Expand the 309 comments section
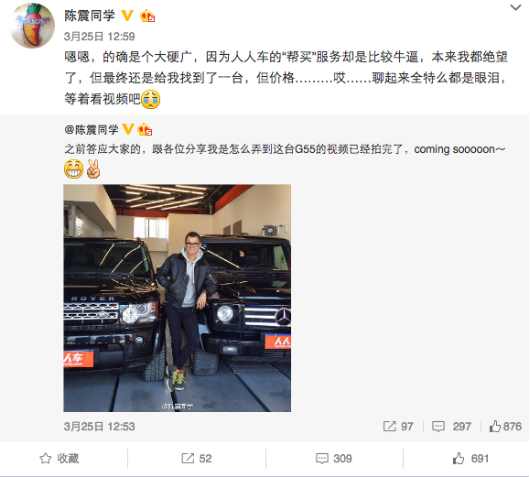530x477 pixels. tap(334, 458)
